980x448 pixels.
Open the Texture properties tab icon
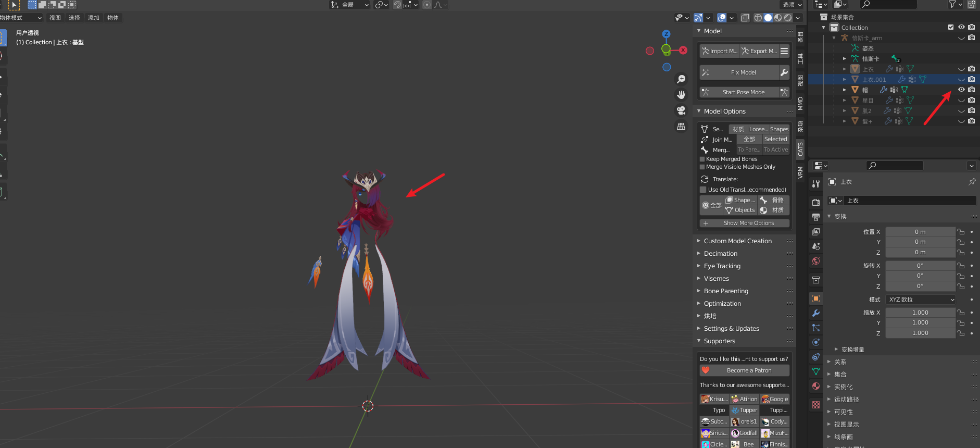click(816, 405)
